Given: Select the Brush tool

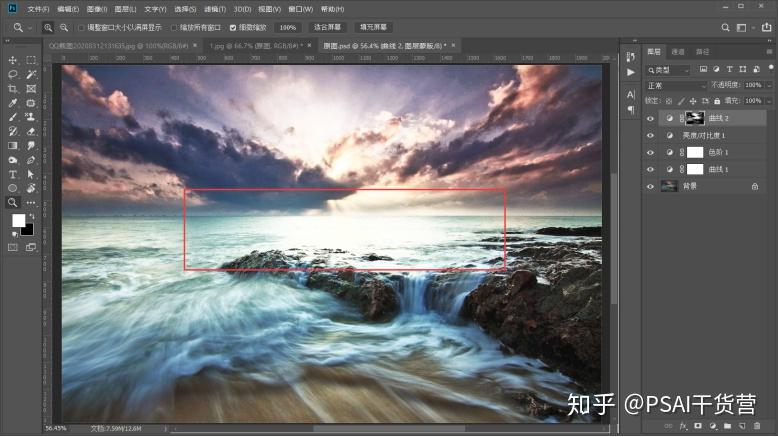Looking at the screenshot, I should click(x=12, y=117).
